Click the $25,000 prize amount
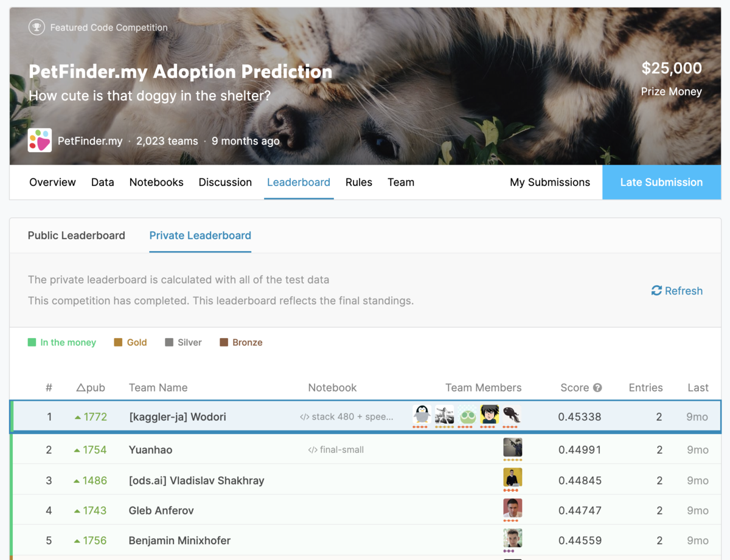 [672, 68]
